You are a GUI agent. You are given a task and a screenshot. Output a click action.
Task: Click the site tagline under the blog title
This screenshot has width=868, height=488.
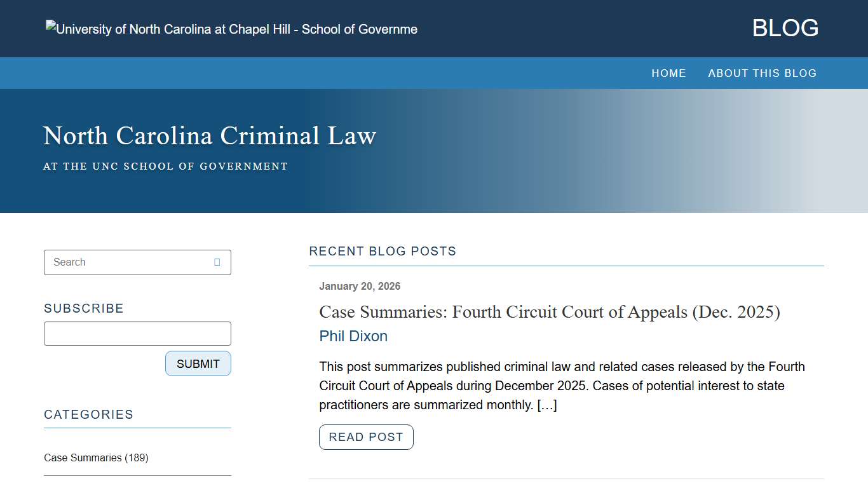(x=165, y=166)
